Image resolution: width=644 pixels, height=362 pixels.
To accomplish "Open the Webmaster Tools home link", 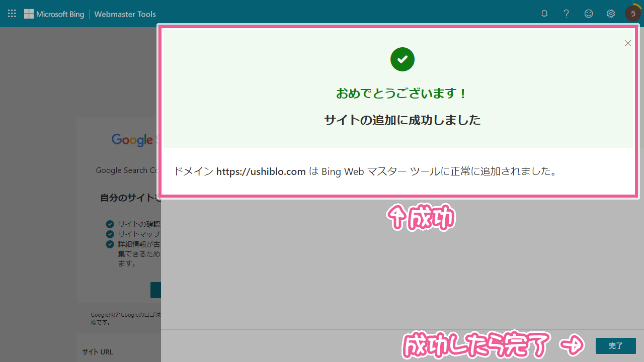I will [x=125, y=14].
